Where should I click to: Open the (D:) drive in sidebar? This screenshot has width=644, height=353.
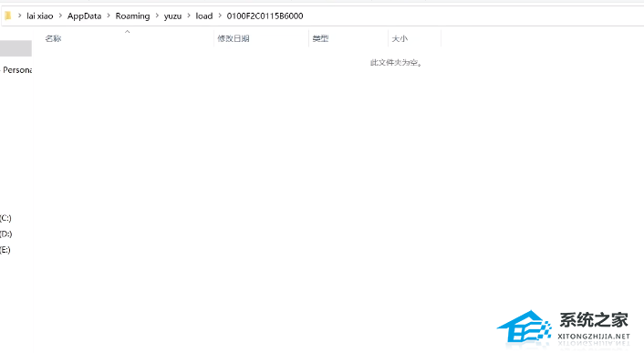(6, 234)
